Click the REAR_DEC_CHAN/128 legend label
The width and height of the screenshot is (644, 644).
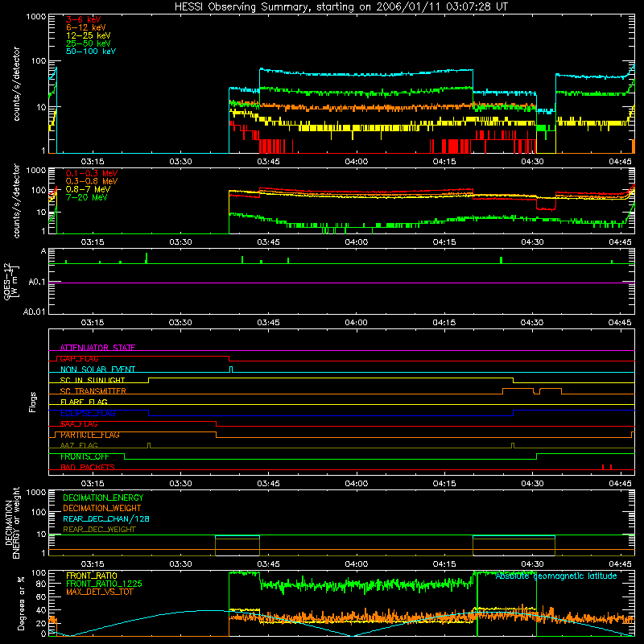106,519
